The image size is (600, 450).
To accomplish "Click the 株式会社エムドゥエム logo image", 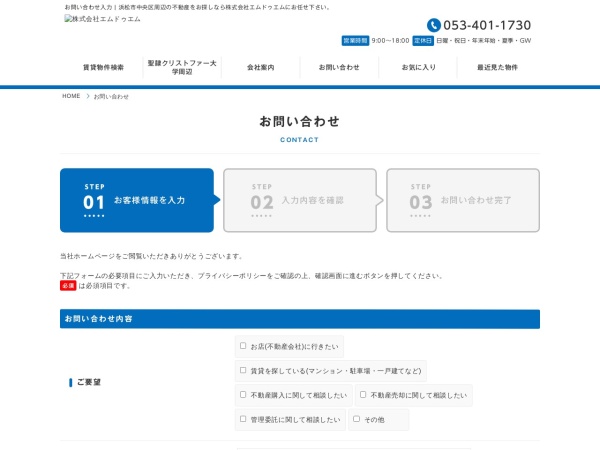I will (103, 19).
